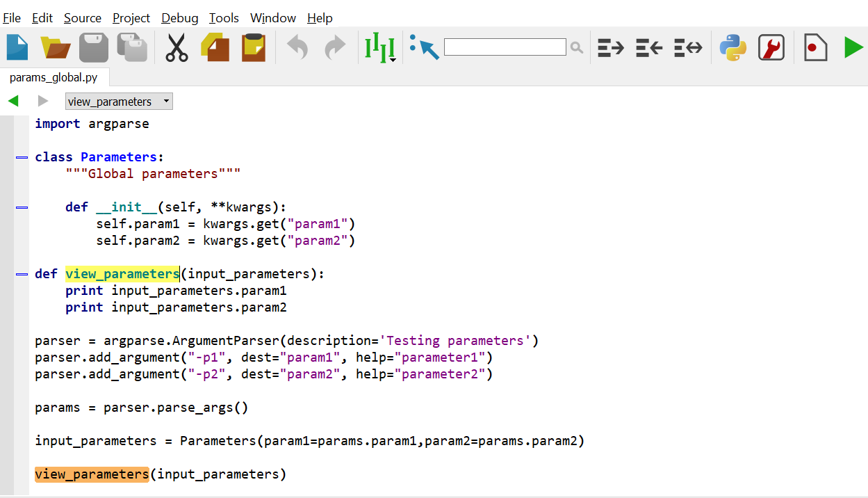Open a file with the folder icon
Screen dimensions: 868x498
click(x=56, y=47)
